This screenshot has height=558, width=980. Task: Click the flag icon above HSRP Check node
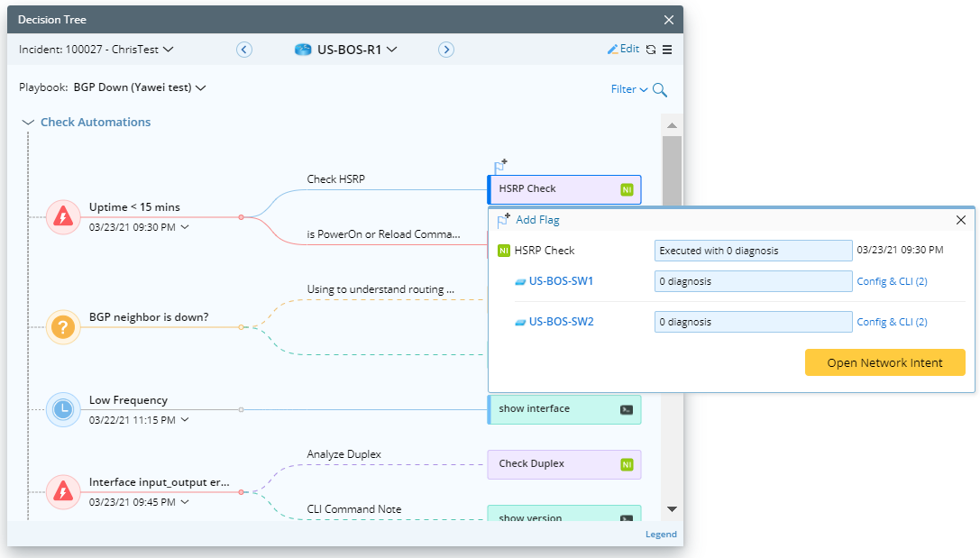[x=500, y=166]
